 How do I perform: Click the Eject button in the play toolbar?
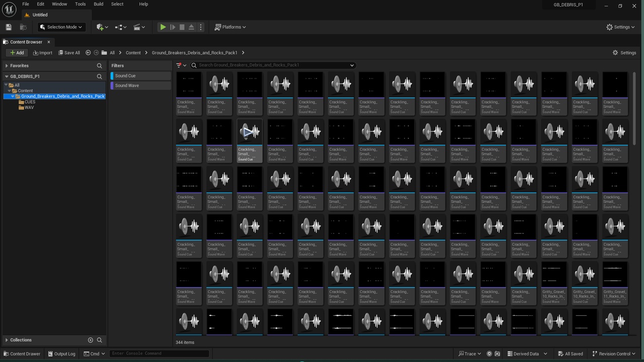pos(191,27)
